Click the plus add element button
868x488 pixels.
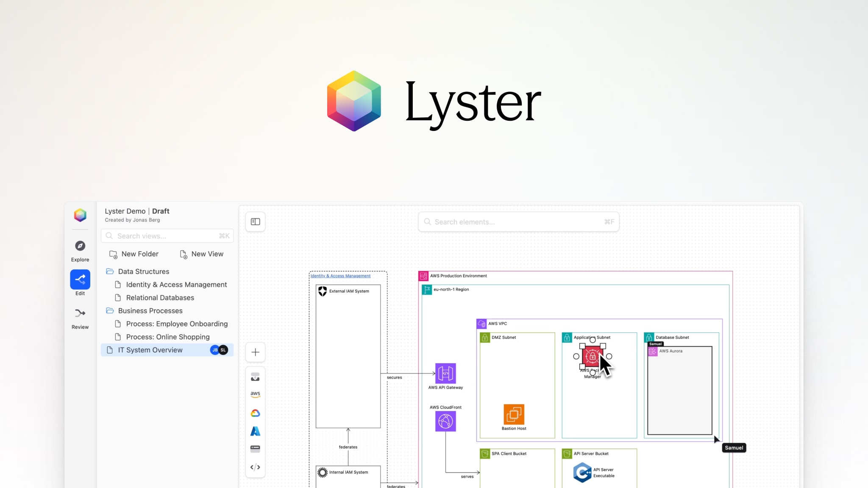(256, 352)
